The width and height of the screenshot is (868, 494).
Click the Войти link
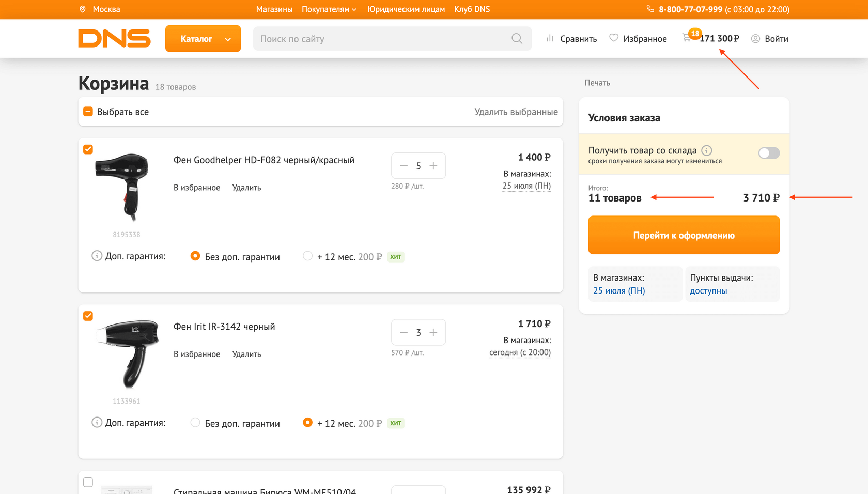[x=777, y=39]
